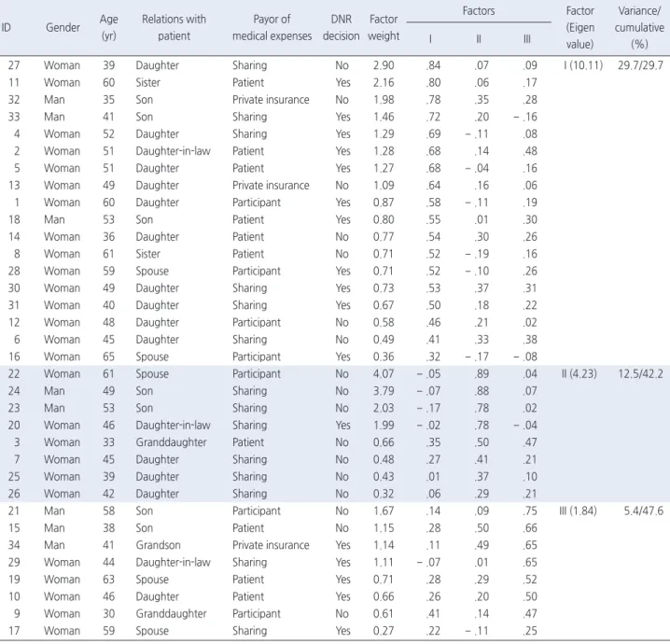Screen dimensions: 670x644
Task: Select factor weight '1.15' of ID 15
Action: coord(384,527)
